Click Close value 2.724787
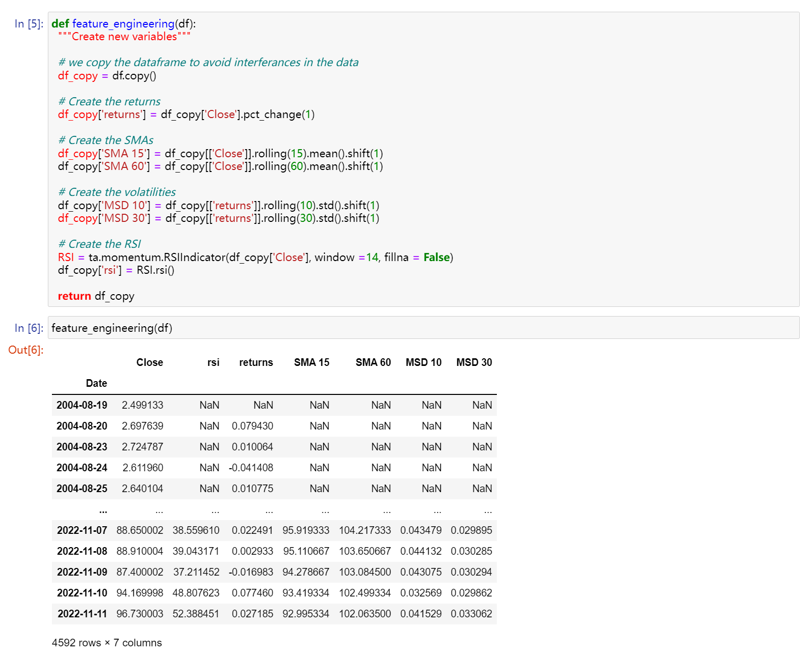812x656 pixels. [143, 447]
